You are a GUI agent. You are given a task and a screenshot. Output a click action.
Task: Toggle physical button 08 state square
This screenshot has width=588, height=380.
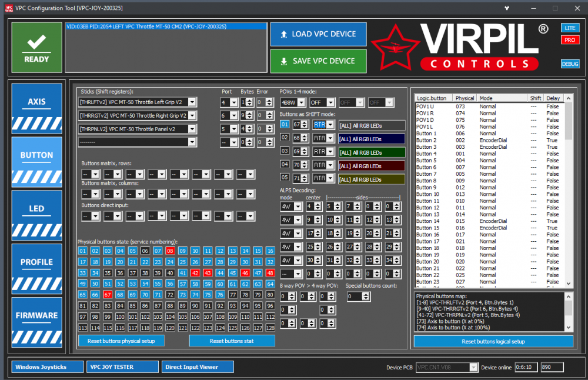coord(170,251)
